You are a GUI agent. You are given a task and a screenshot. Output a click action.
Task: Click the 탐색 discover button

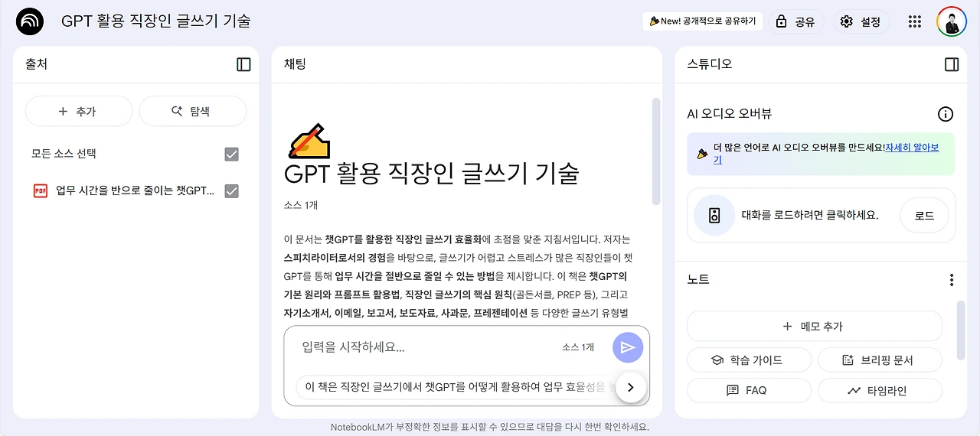click(192, 111)
